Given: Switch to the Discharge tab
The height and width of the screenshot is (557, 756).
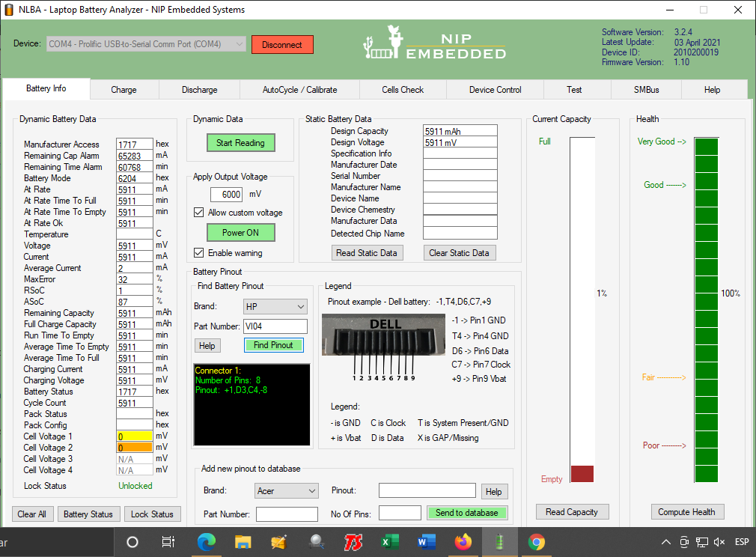Looking at the screenshot, I should tap(200, 90).
